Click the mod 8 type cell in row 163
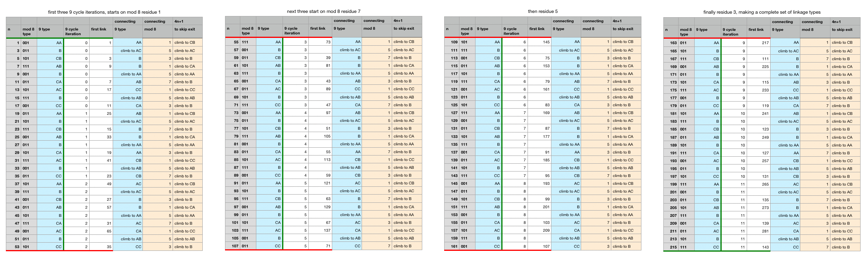The height and width of the screenshot is (261, 868). pos(686,43)
